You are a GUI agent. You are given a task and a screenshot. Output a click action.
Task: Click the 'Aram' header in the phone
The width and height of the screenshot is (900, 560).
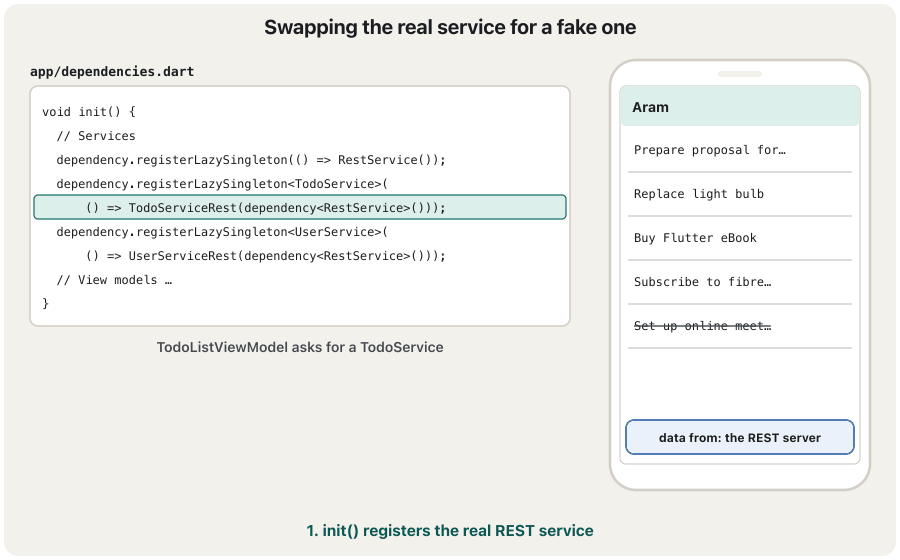(x=739, y=106)
